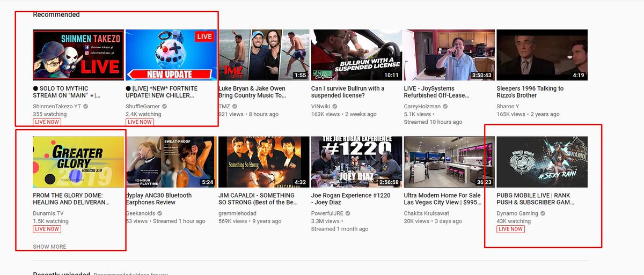Open Dynamo Gaming channel

point(518,213)
